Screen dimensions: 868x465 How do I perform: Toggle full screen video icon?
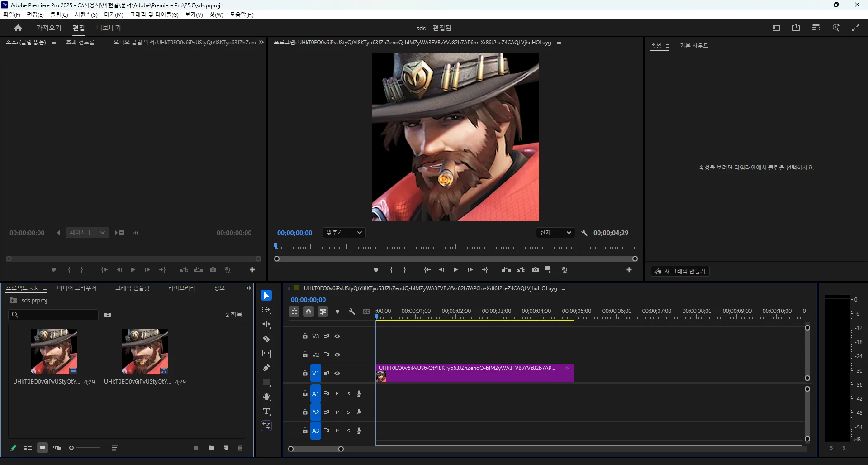point(856,28)
